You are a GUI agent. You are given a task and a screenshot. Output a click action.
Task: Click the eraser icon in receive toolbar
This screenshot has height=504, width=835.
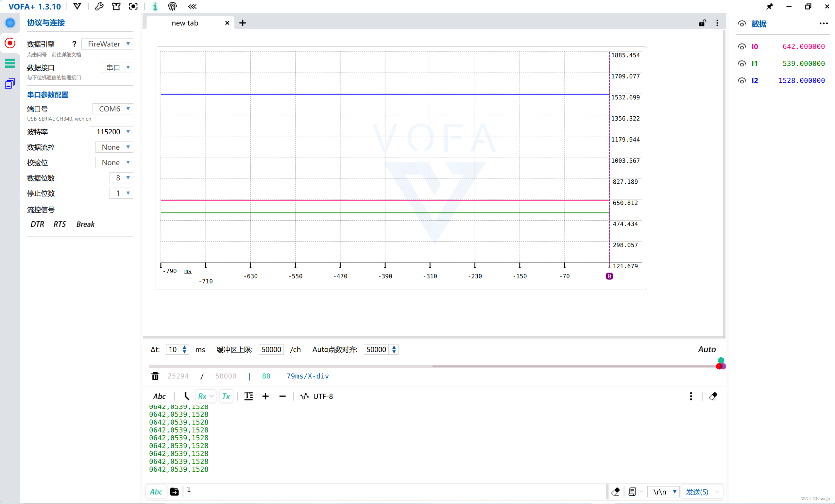coord(713,396)
